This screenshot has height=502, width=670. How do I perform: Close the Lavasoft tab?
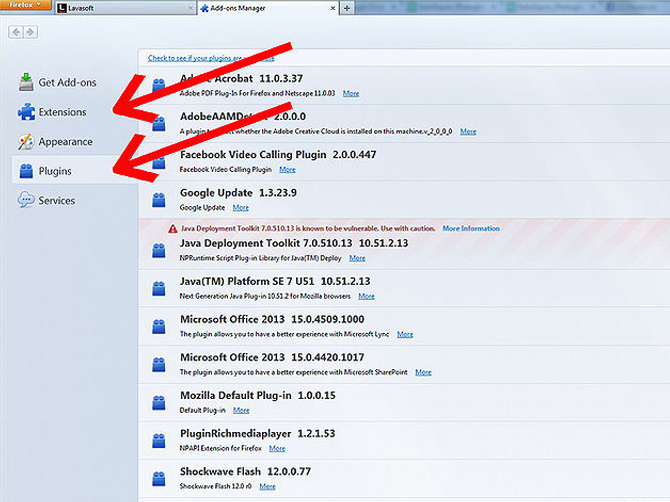click(x=191, y=8)
